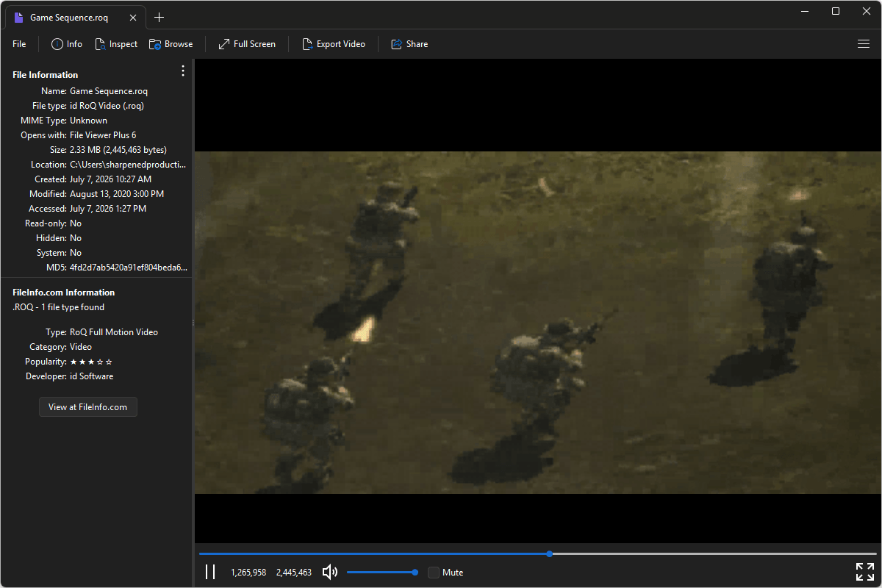
Task: Click the current position '1,265,958' readout
Action: pos(248,572)
